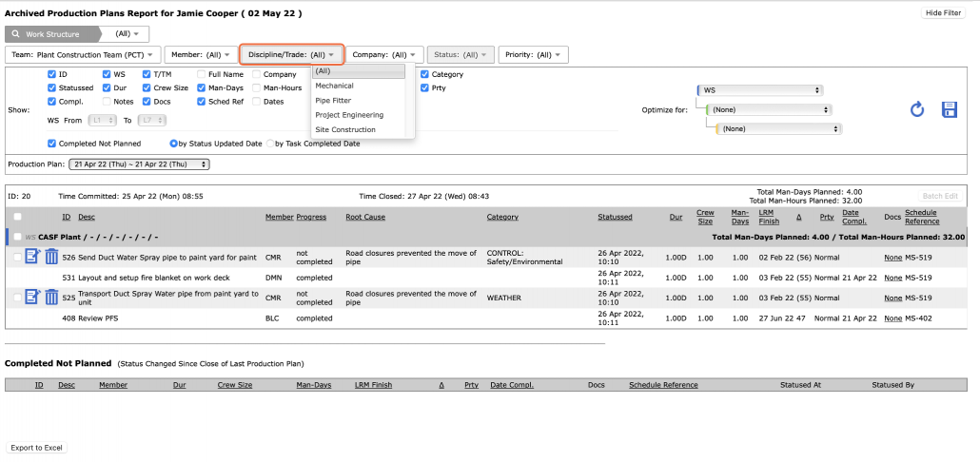Open the Production Plan date dropdown
This screenshot has width=980, height=462.
click(x=139, y=164)
